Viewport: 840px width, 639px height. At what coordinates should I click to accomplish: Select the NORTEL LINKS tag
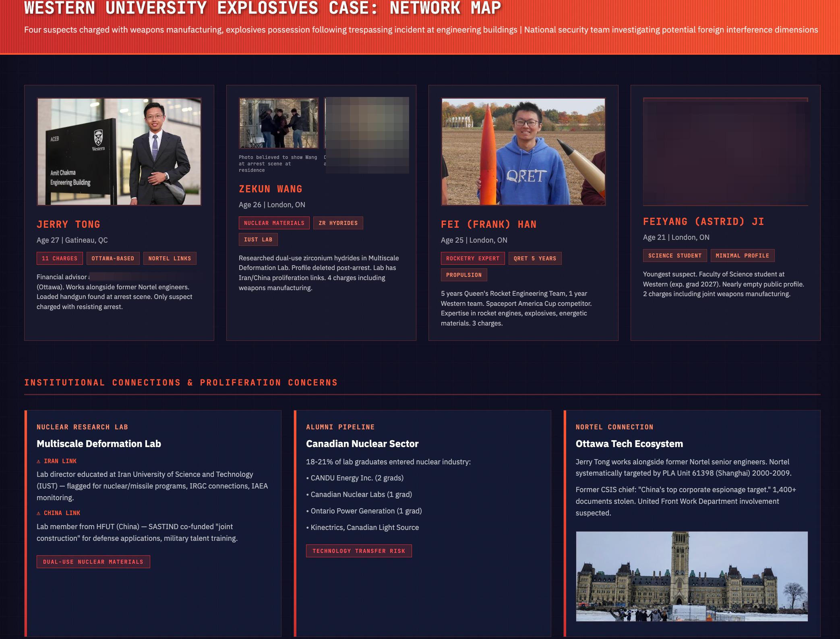[x=170, y=258]
